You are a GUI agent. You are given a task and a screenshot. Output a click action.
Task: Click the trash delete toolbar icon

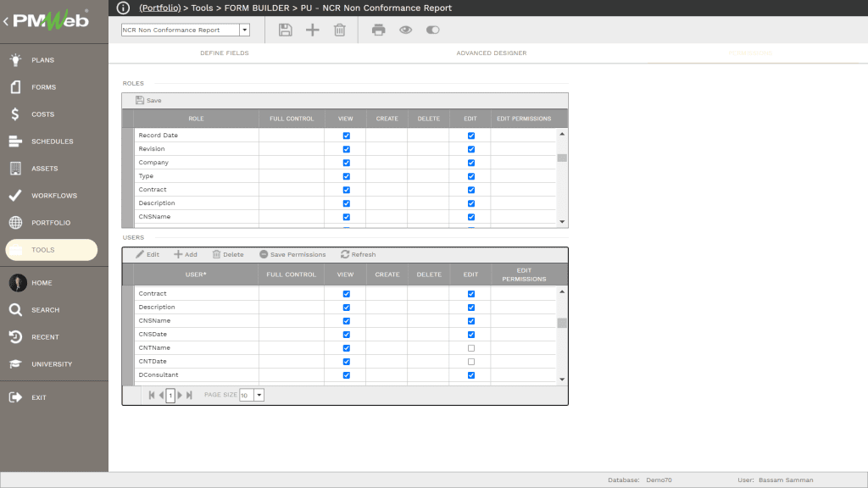(339, 30)
